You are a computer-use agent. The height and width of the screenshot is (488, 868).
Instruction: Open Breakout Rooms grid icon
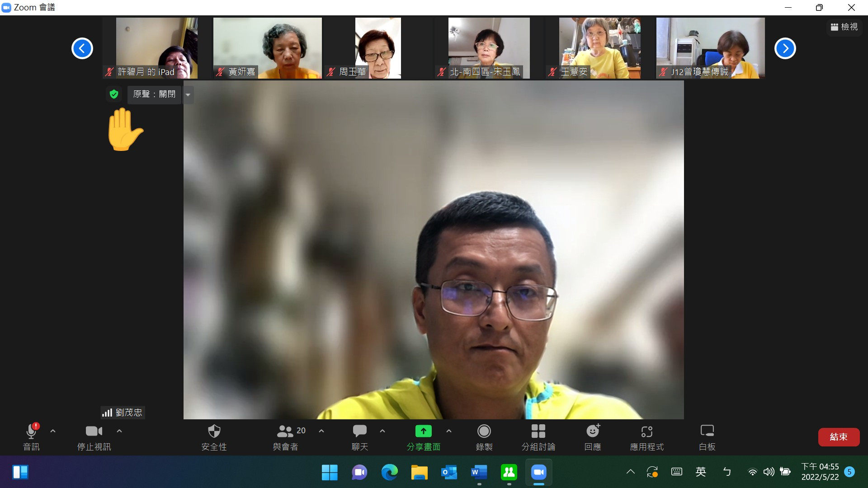[538, 432]
